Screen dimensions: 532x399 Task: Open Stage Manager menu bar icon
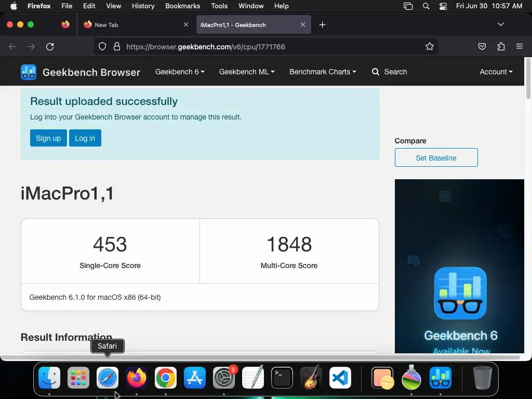click(x=408, y=6)
